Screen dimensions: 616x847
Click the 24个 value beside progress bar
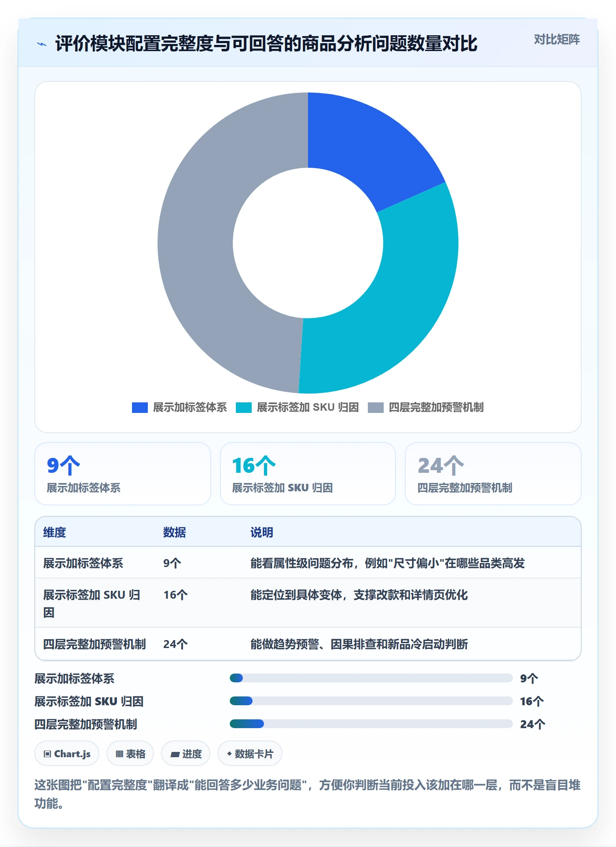[x=532, y=724]
